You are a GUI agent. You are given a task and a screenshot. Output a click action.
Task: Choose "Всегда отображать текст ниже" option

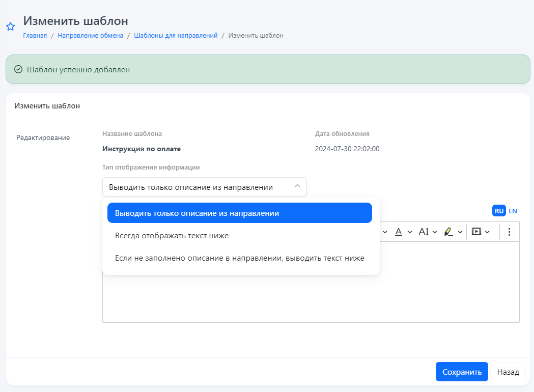point(172,236)
